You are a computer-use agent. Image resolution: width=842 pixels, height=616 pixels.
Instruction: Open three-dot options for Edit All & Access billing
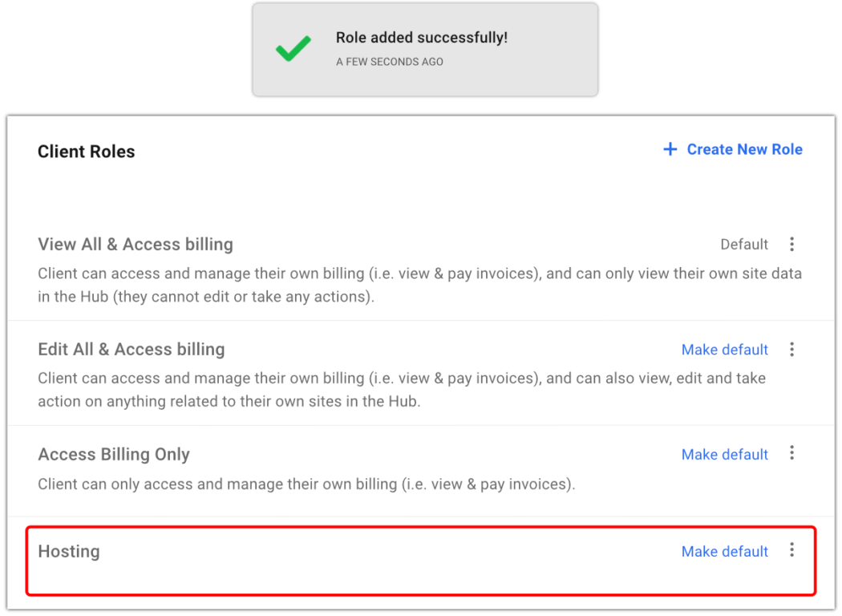point(791,349)
